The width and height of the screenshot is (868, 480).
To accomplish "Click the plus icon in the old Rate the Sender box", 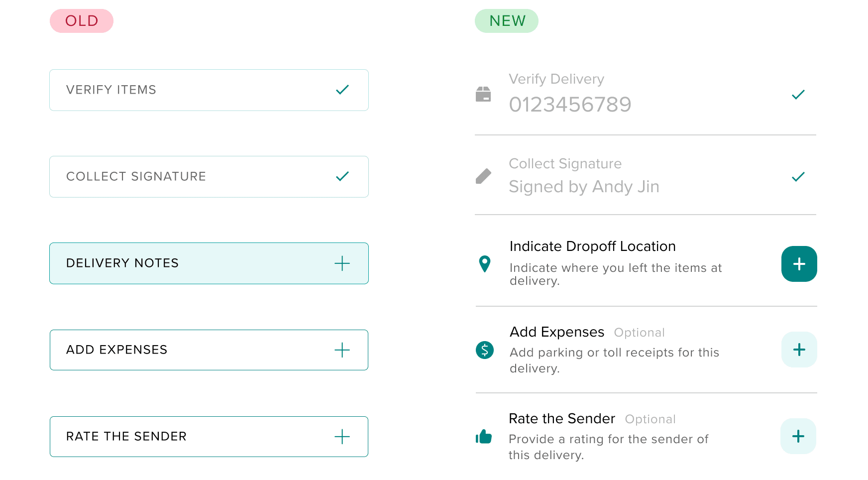I will 342,437.
